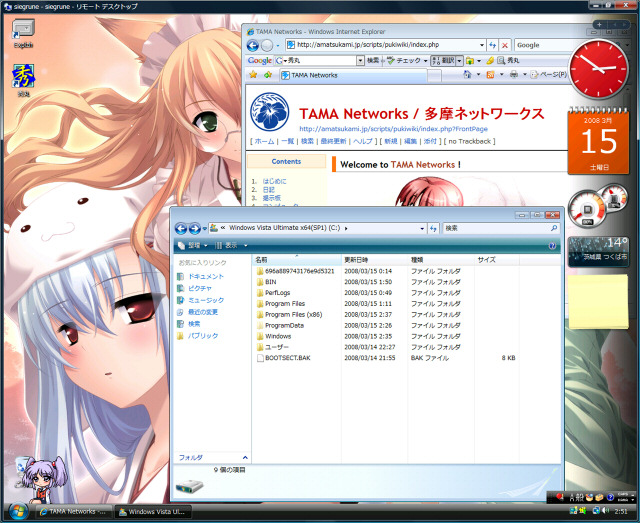Click the Explorer back arrow button
Image resolution: width=640 pixels, height=523 pixels.
180,229
